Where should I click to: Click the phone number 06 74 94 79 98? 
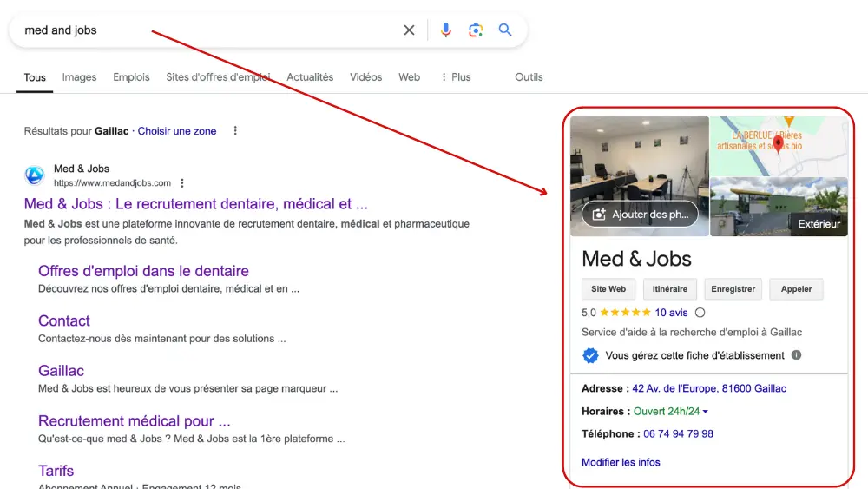point(678,434)
